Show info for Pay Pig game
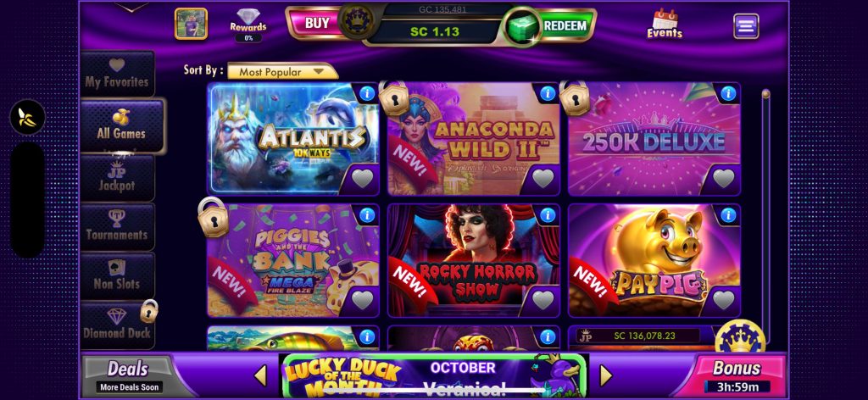This screenshot has width=868, height=400. [x=727, y=215]
